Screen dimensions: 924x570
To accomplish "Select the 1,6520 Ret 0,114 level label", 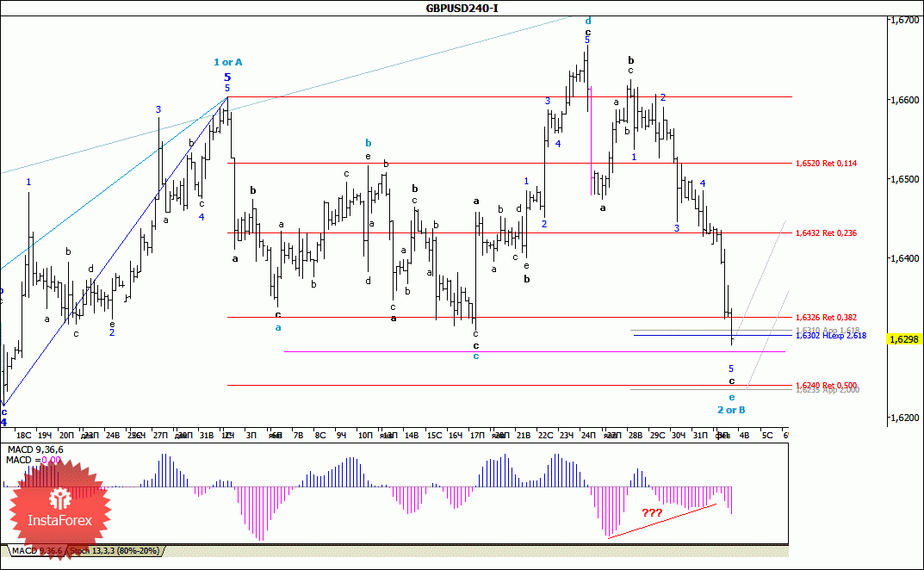I will tap(826, 164).
